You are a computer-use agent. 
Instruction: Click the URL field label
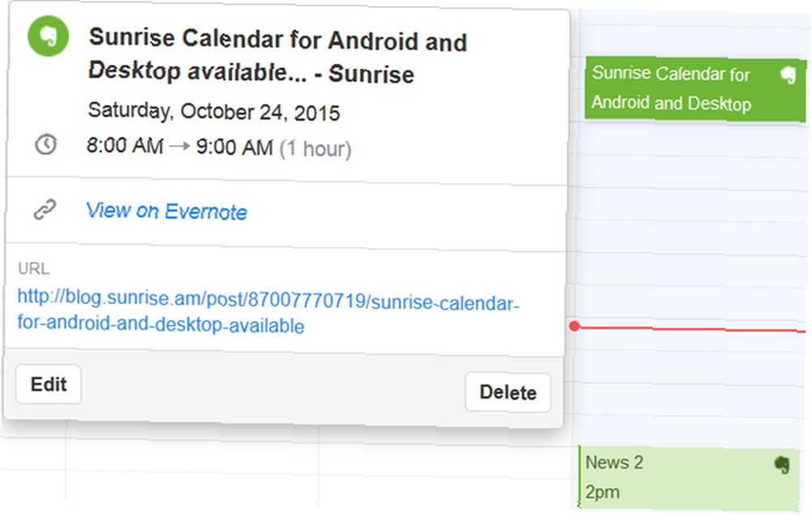pyautogui.click(x=33, y=268)
